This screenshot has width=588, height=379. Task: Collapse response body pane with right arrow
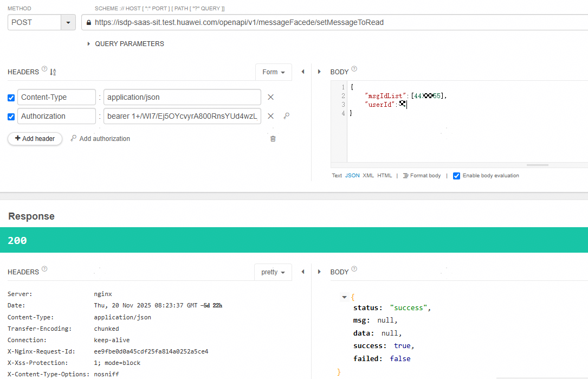(x=319, y=272)
